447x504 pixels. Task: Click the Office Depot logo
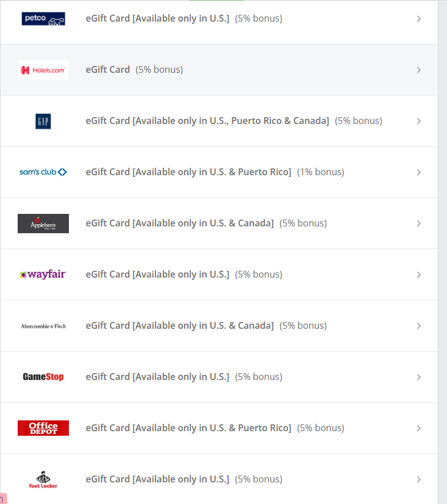tap(43, 428)
